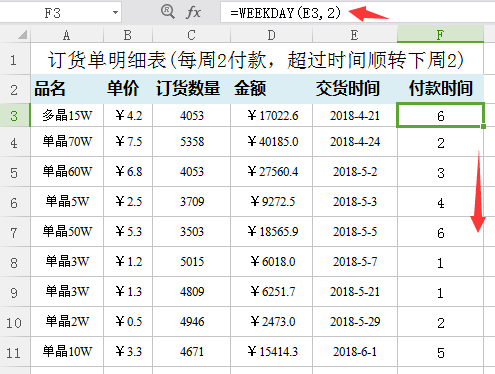Select date cell 2018-4-21

355,115
